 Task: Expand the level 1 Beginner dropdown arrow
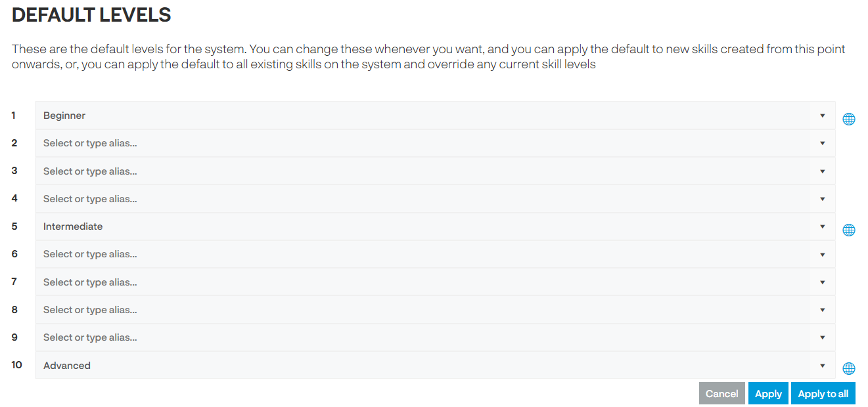coord(823,116)
